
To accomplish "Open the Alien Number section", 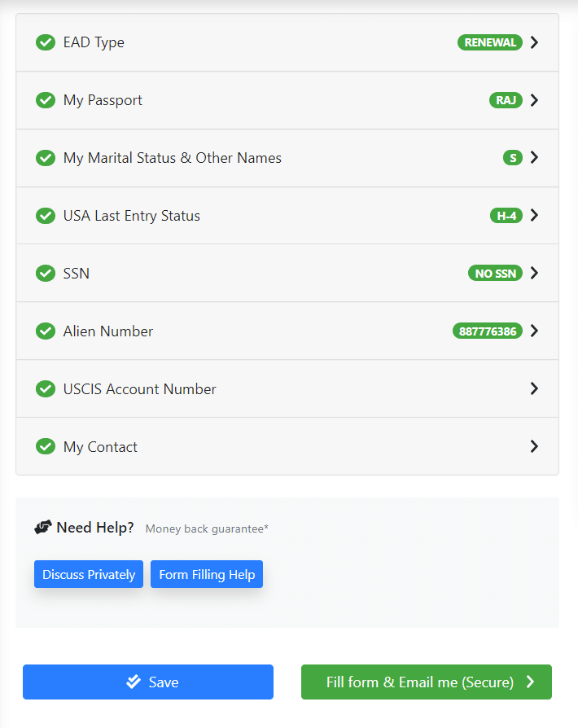I will tap(534, 331).
